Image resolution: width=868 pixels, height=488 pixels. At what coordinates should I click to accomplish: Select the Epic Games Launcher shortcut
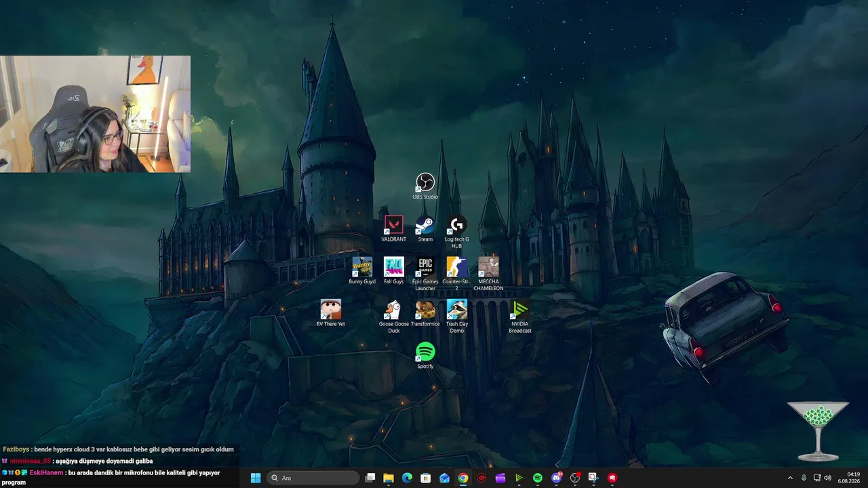pos(425,274)
